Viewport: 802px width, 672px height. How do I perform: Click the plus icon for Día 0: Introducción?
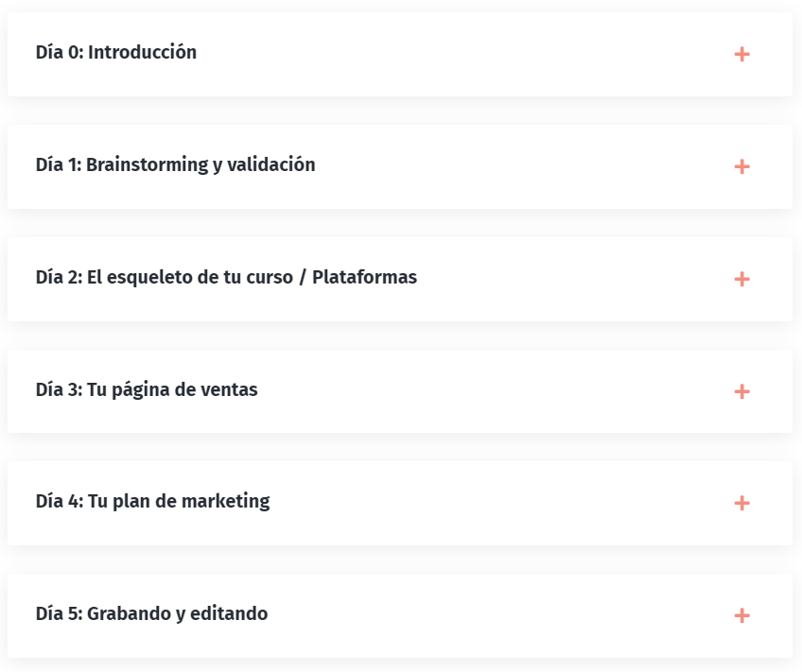point(741,54)
